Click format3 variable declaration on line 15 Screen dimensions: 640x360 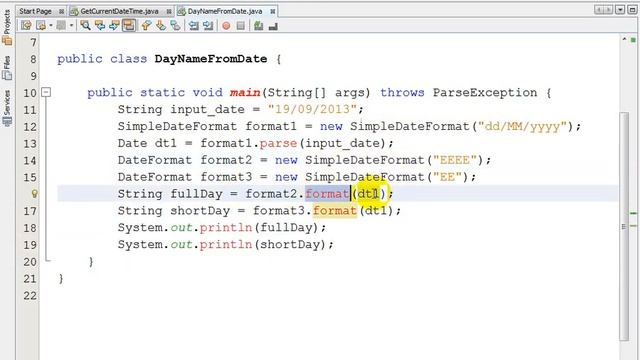tap(226, 177)
